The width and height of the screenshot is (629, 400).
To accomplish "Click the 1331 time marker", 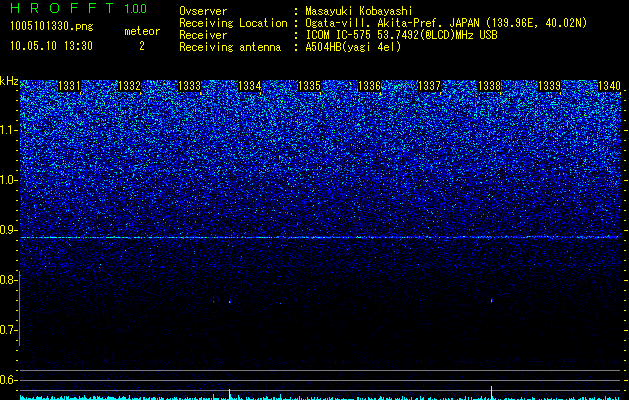I will 69,86.
